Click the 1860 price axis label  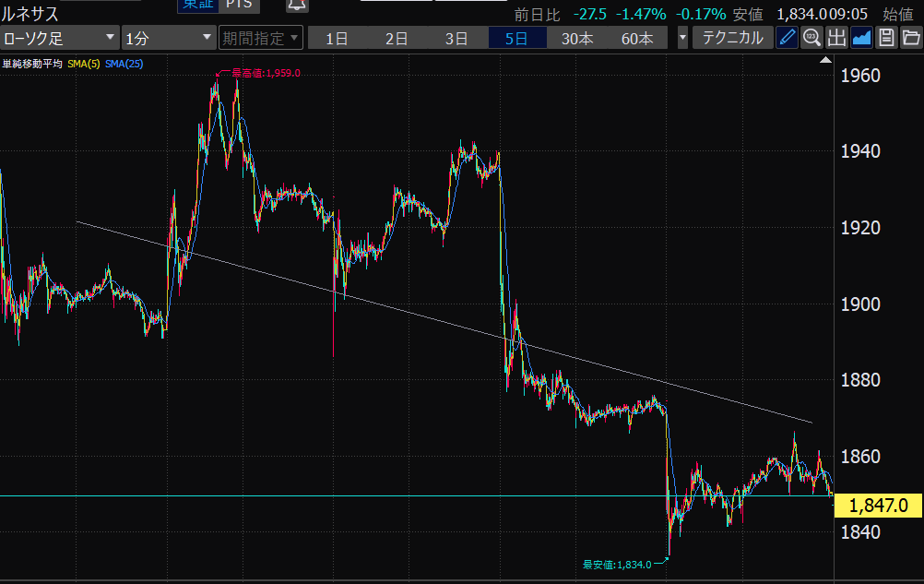coord(860,456)
